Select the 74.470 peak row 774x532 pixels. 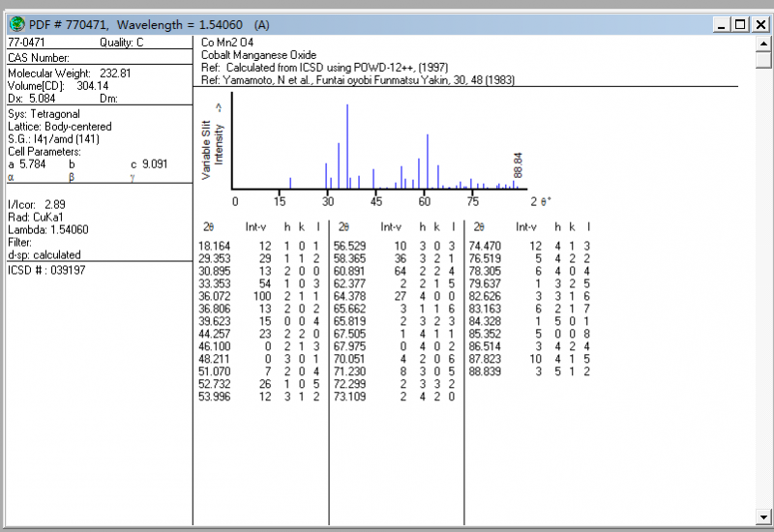pyautogui.click(x=529, y=246)
